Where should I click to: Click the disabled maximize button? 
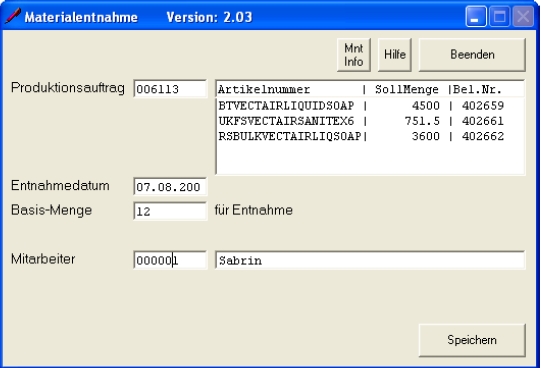tap(500, 16)
